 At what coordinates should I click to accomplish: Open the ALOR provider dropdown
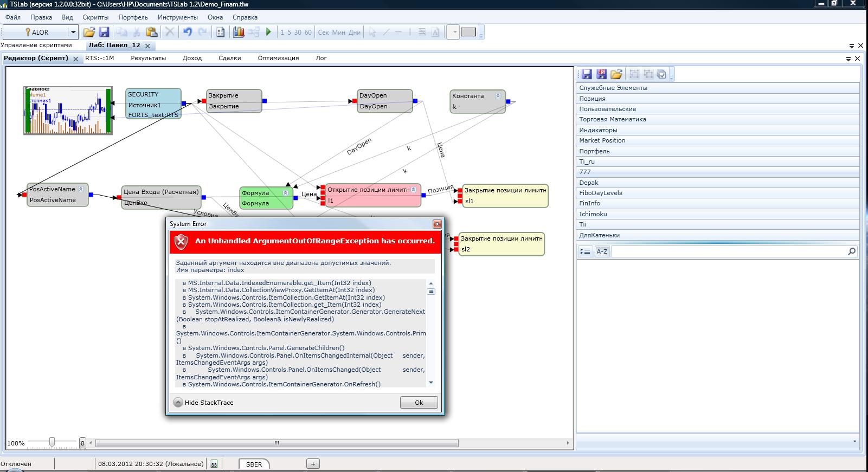point(73,32)
